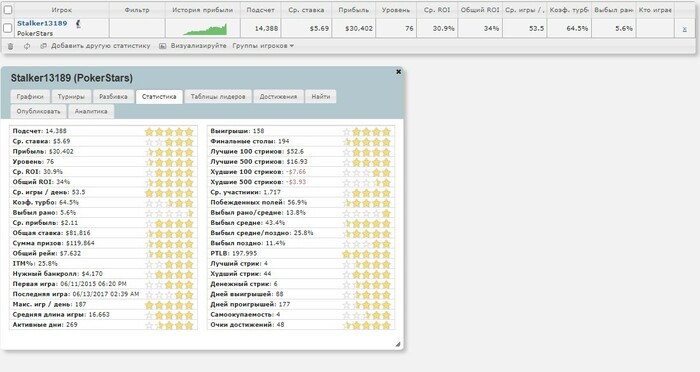Click the chess knight icon beside Stalker13189
The image size is (700, 372).
pyautogui.click(x=78, y=24)
